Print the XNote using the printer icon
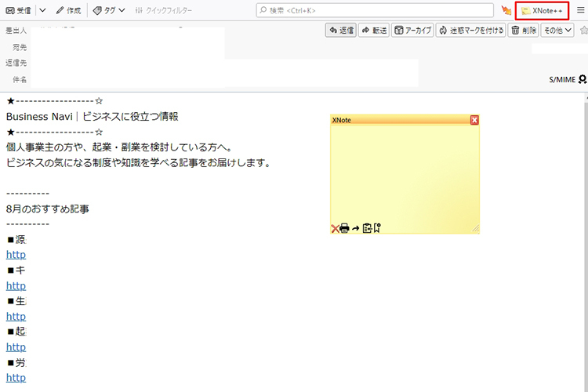The height and width of the screenshot is (392, 588). [x=344, y=228]
